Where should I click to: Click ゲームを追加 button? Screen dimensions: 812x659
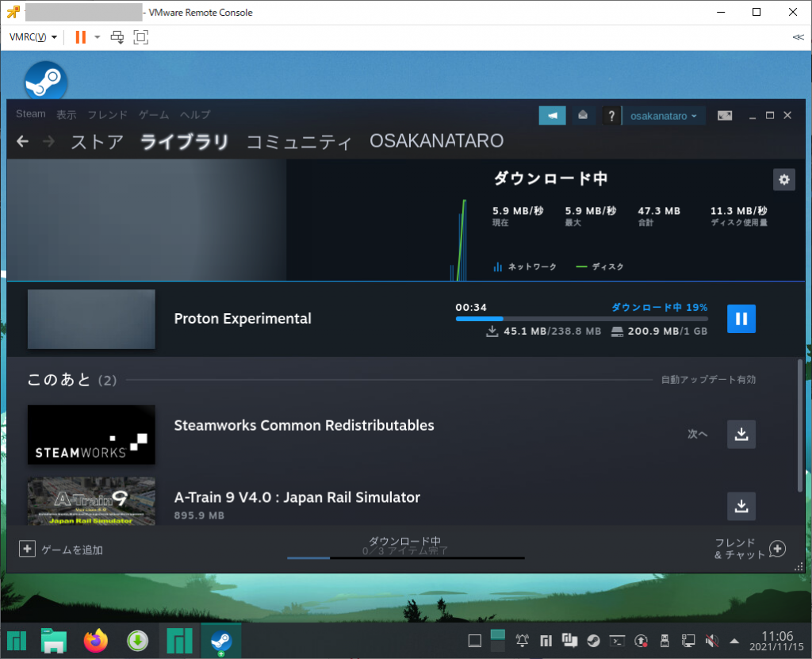(x=61, y=549)
